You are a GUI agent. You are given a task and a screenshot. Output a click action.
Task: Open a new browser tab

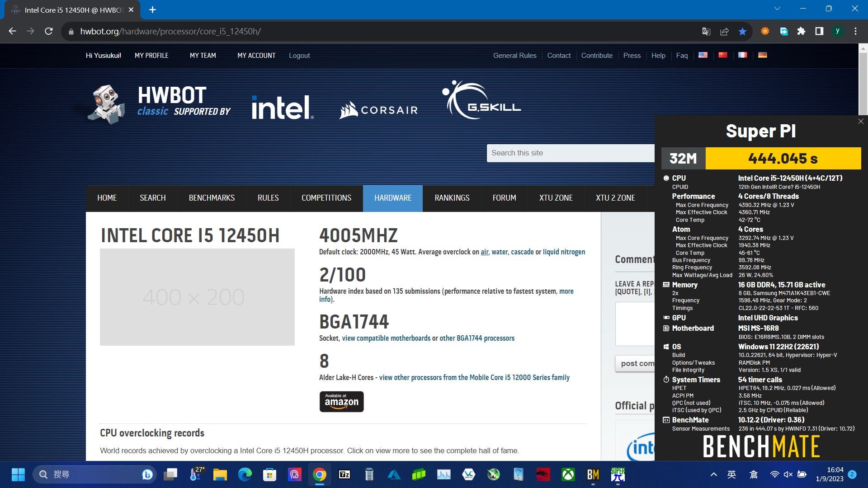coord(152,9)
